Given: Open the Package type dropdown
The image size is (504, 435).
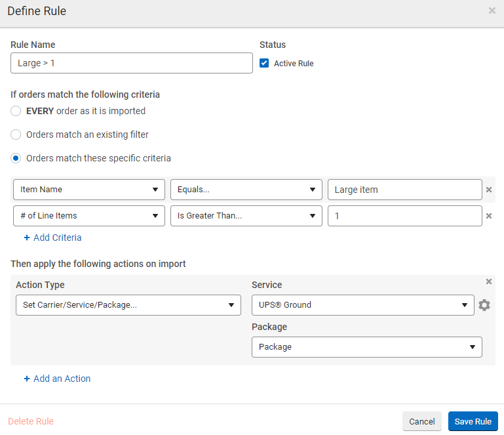Looking at the screenshot, I should [x=366, y=347].
